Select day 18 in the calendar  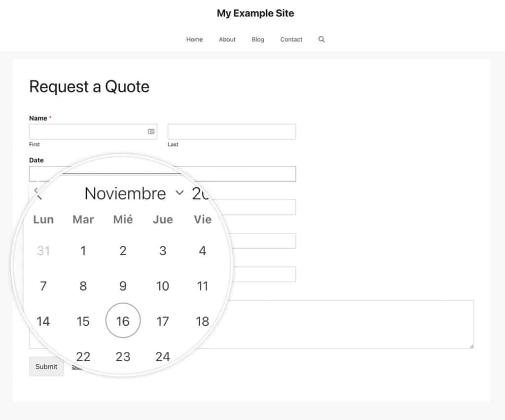202,321
